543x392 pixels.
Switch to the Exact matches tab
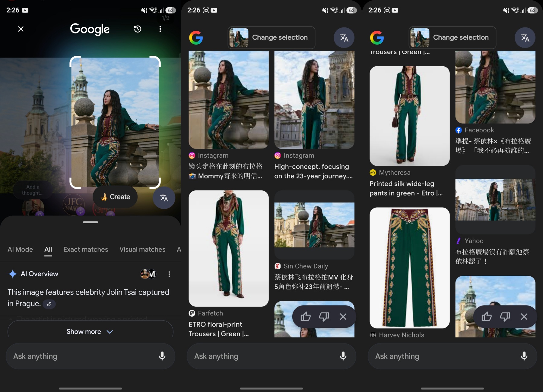[86, 249]
